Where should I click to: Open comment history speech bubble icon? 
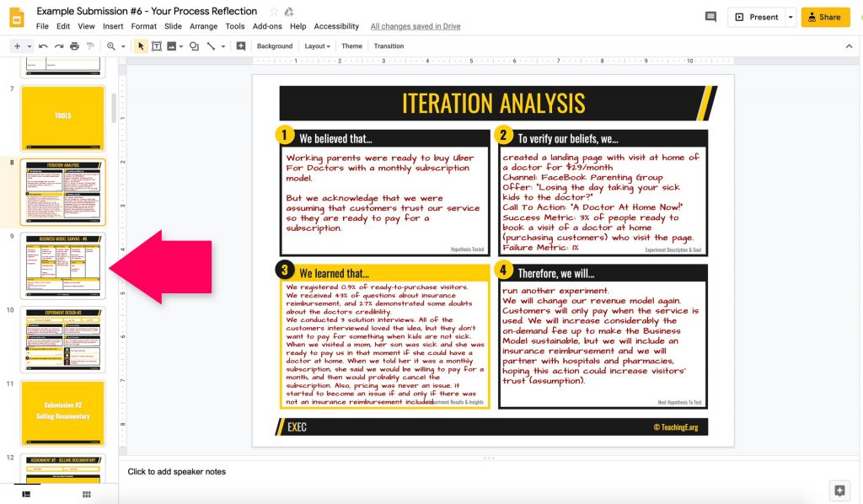click(x=710, y=17)
